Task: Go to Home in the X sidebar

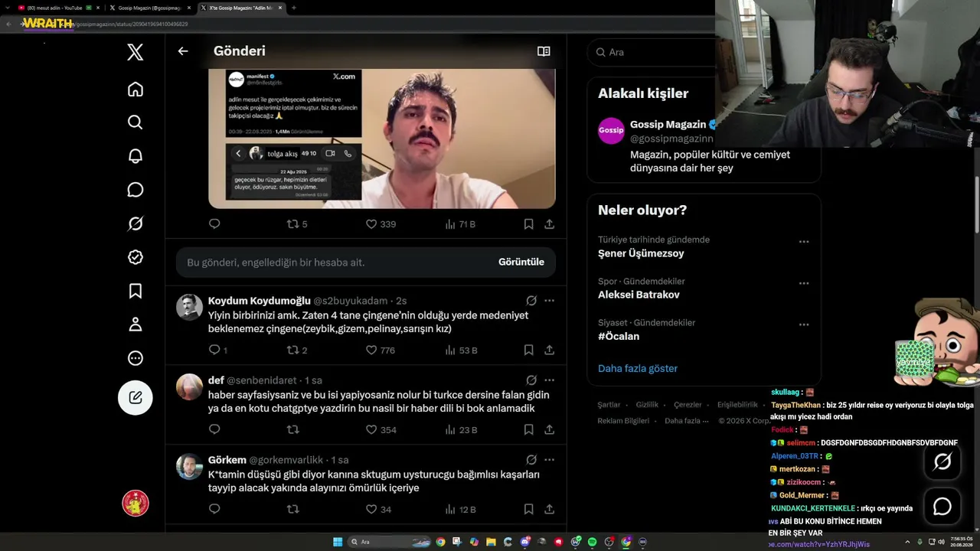Action: 136,90
